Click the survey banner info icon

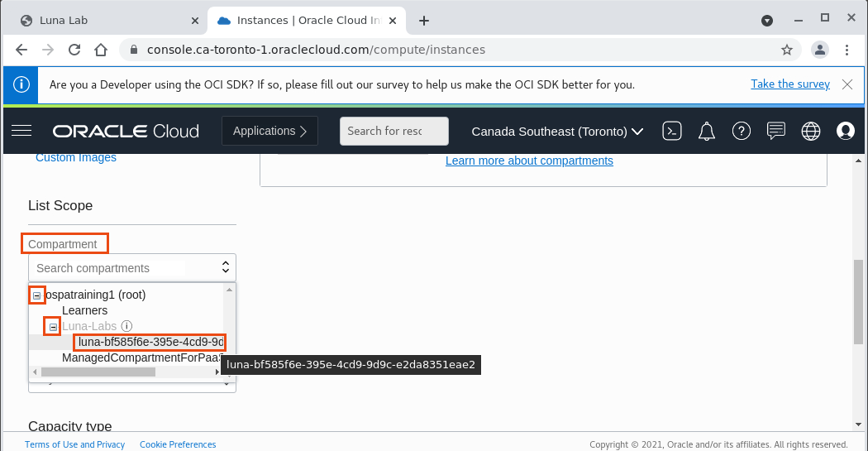tap(21, 84)
